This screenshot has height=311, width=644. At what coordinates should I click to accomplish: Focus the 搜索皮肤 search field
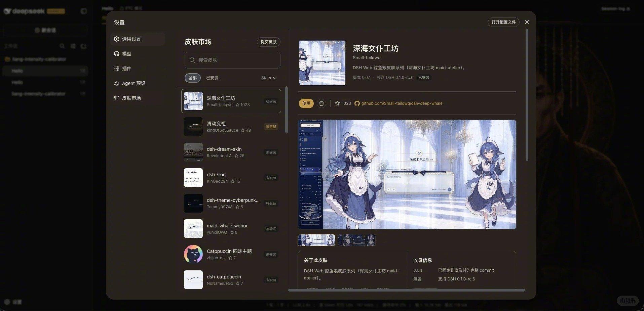click(232, 60)
